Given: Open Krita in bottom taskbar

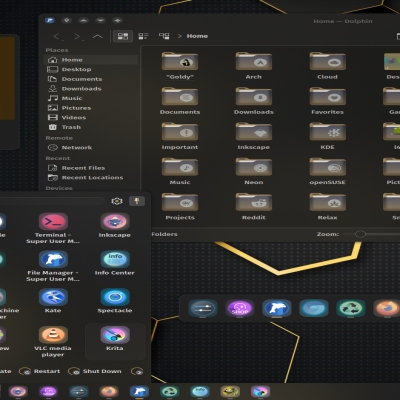Looking at the screenshot, I should (x=260, y=391).
